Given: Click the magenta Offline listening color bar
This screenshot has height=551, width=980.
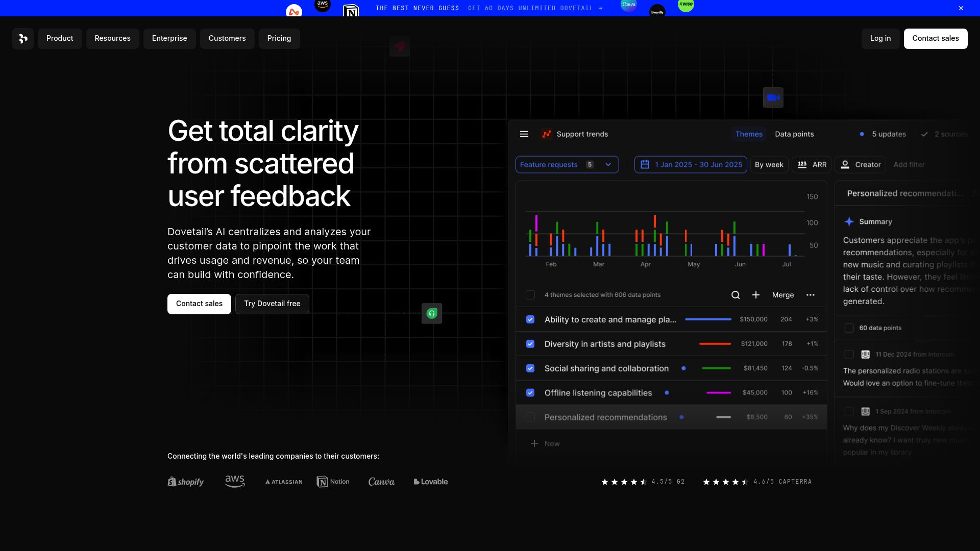Looking at the screenshot, I should coord(718,393).
